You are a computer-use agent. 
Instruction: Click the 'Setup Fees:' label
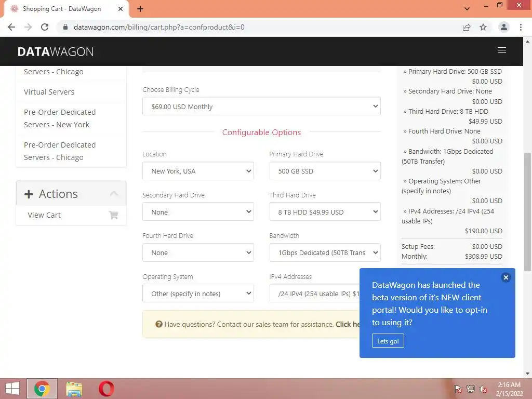coord(418,247)
